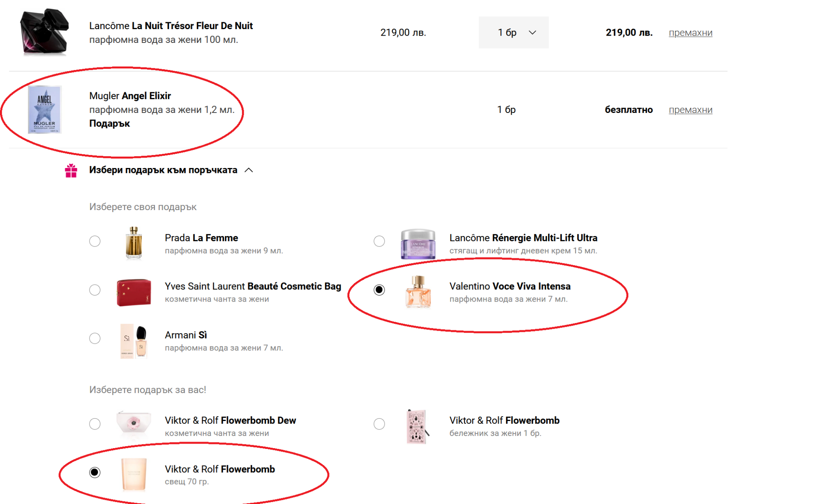Image resolution: width=829 pixels, height=504 pixels.
Task: Open the 1 бр quantity dropdown
Action: point(513,32)
